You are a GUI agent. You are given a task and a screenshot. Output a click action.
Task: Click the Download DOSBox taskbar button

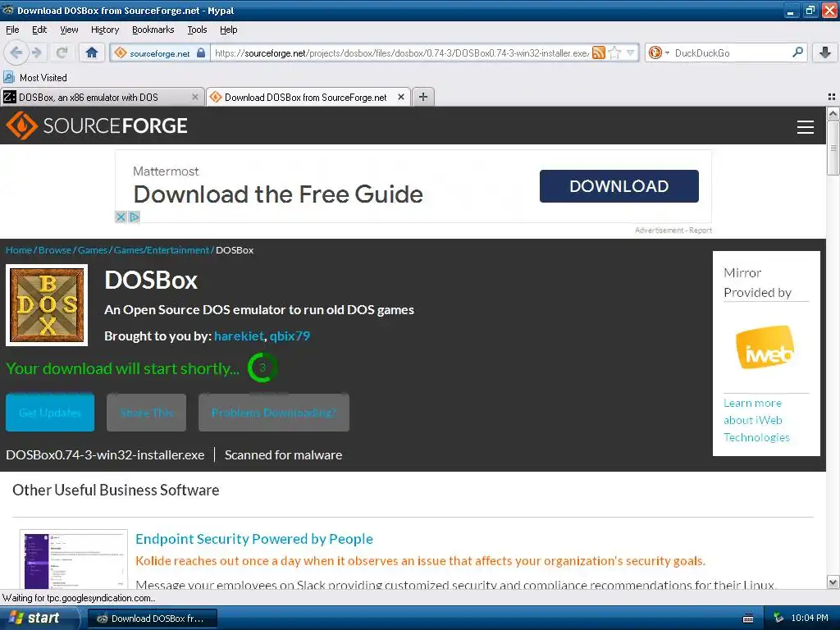click(152, 619)
